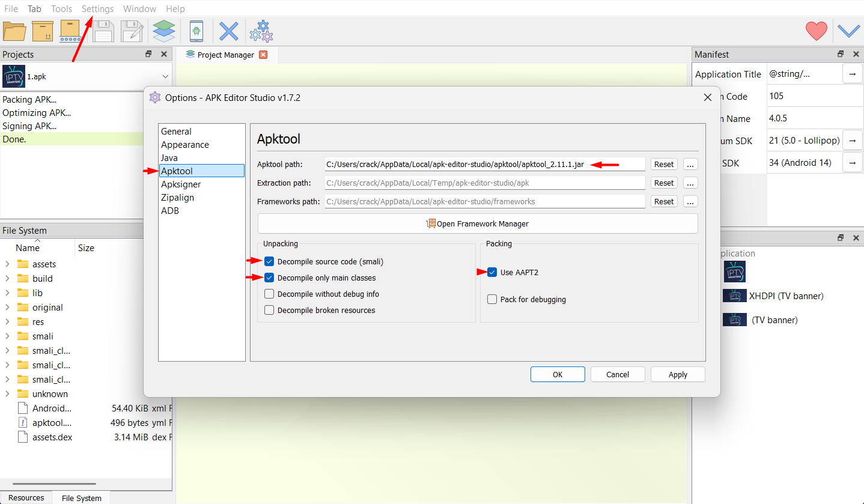The image size is (864, 504).
Task: Expand the original folder
Action: 7,307
